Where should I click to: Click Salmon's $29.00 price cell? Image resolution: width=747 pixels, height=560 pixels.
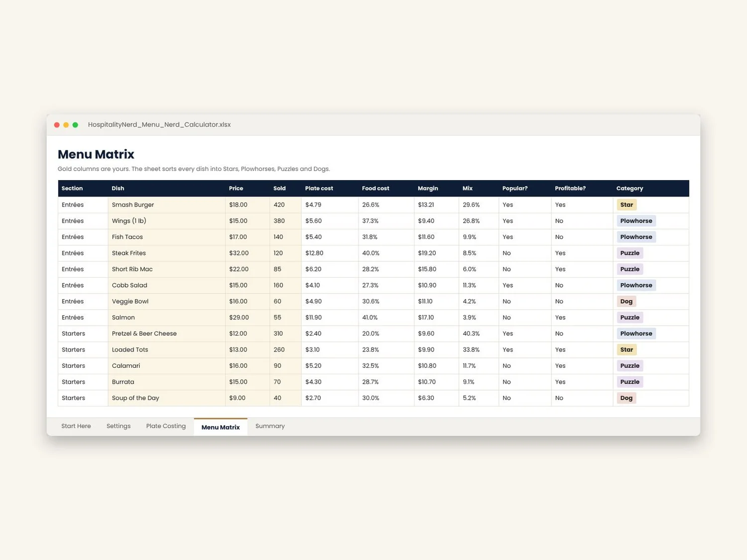(248, 318)
